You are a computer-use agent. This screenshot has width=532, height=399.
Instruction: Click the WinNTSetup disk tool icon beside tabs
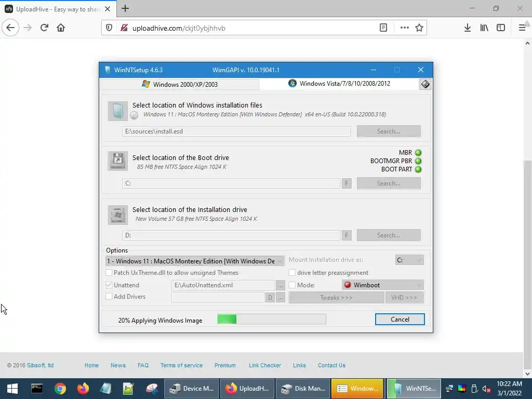pos(425,84)
